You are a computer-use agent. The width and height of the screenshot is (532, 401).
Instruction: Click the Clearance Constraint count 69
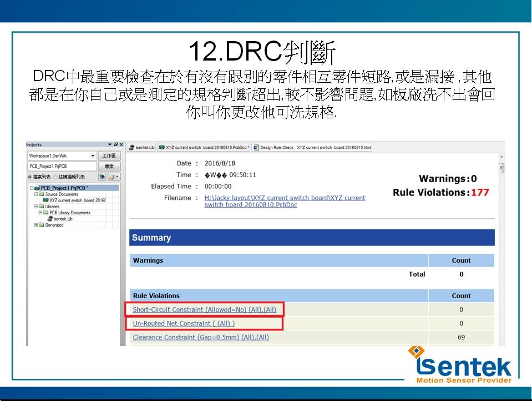[461, 337]
